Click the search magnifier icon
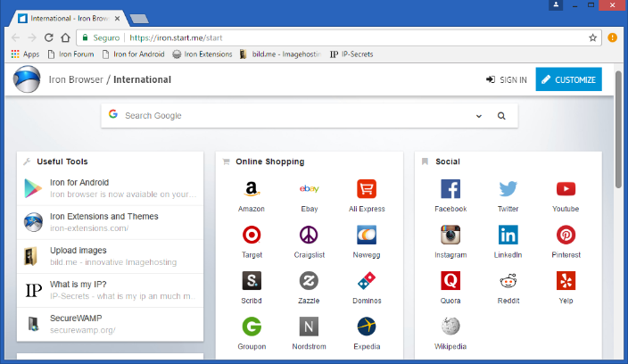The height and width of the screenshot is (364, 628). click(501, 116)
